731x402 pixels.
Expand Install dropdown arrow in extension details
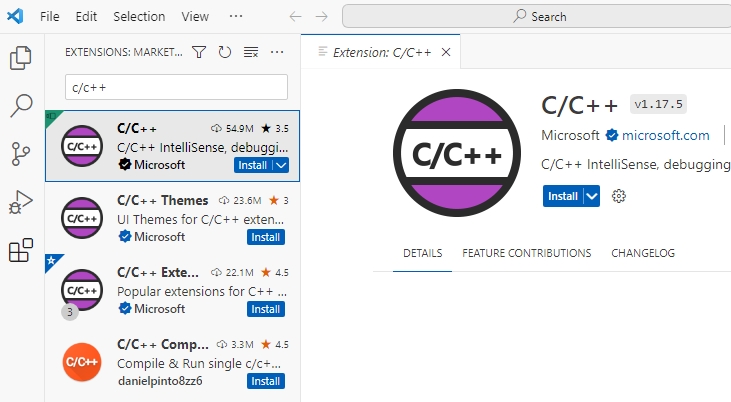(x=592, y=196)
